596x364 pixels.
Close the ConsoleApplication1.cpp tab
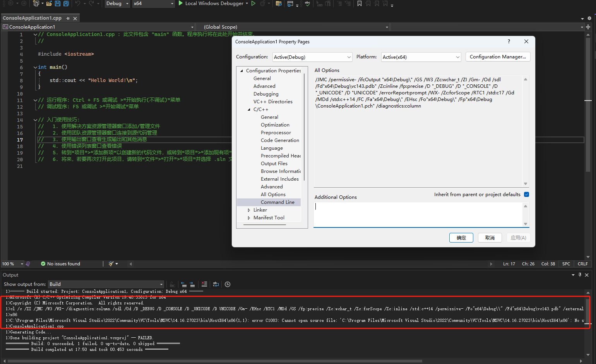pos(75,18)
